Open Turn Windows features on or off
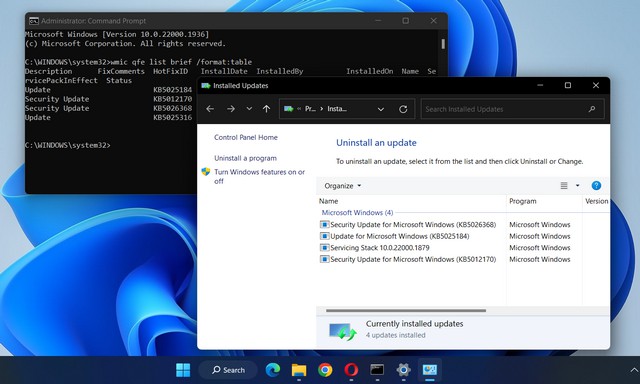The image size is (640, 384). 260,176
